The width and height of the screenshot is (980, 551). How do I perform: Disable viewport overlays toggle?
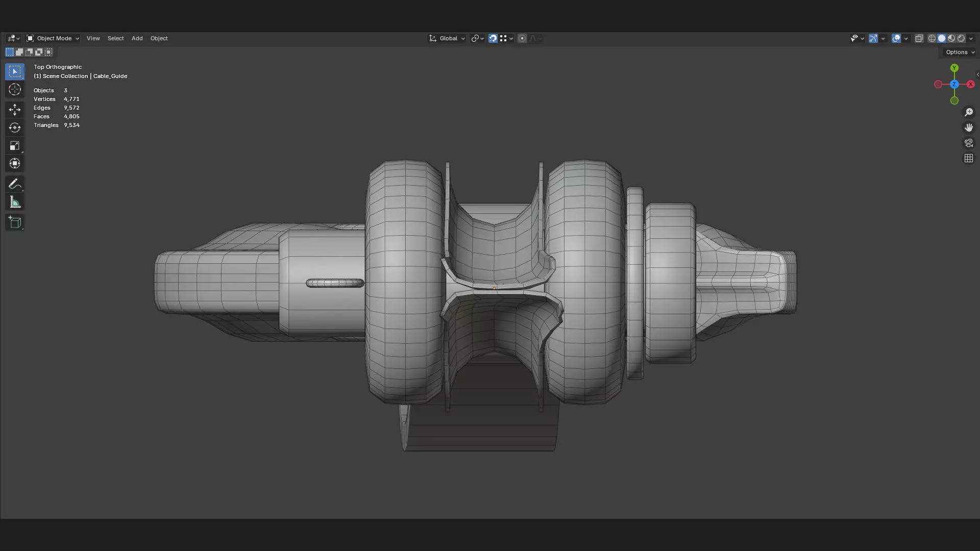click(896, 38)
